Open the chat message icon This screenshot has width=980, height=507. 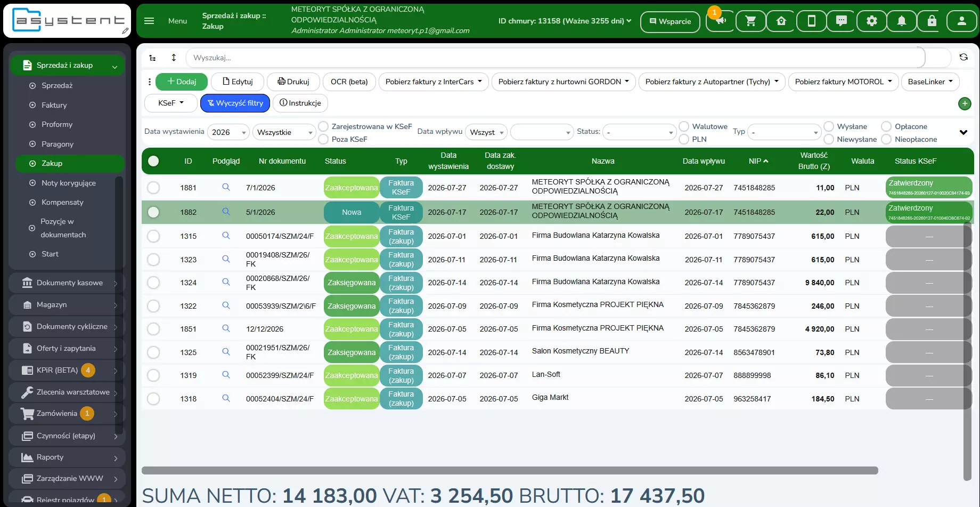tap(842, 21)
